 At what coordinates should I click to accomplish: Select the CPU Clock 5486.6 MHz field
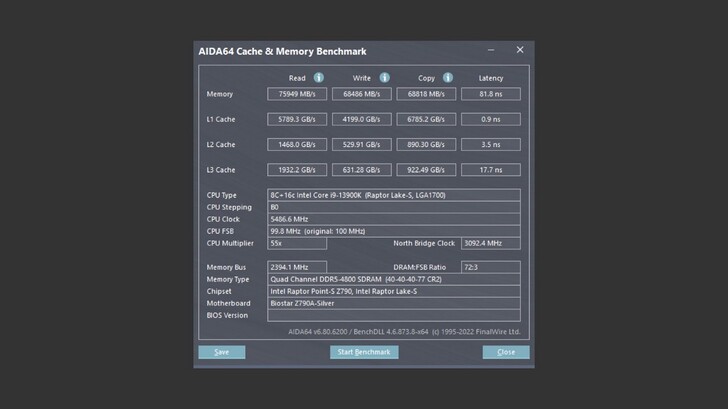[x=394, y=219]
